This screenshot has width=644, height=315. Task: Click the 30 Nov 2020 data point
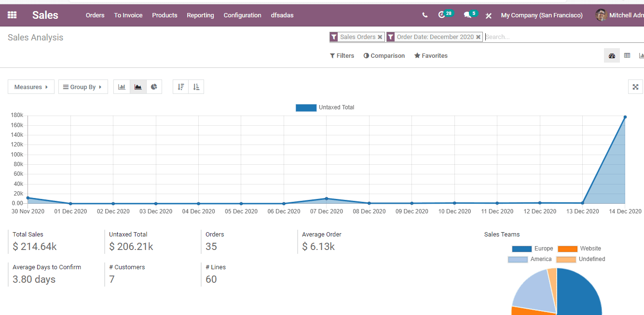pos(28,198)
